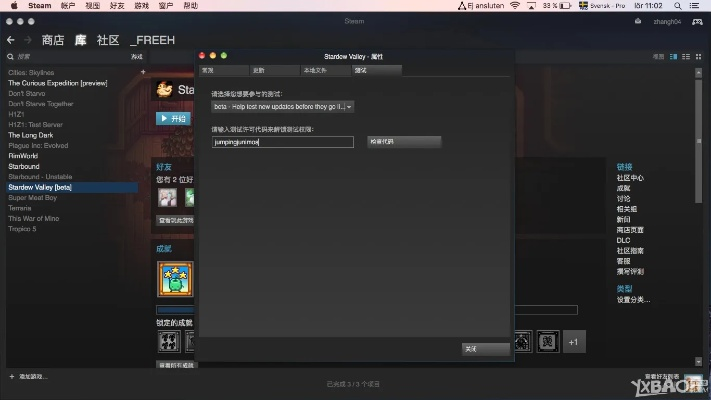Open the DLC link
Screen dimensions: 711x400
[x=623, y=240]
